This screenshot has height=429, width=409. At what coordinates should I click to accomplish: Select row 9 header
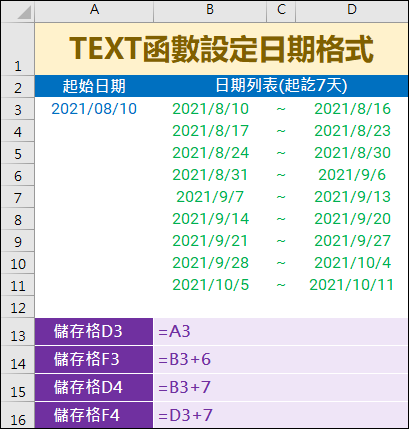(18, 241)
